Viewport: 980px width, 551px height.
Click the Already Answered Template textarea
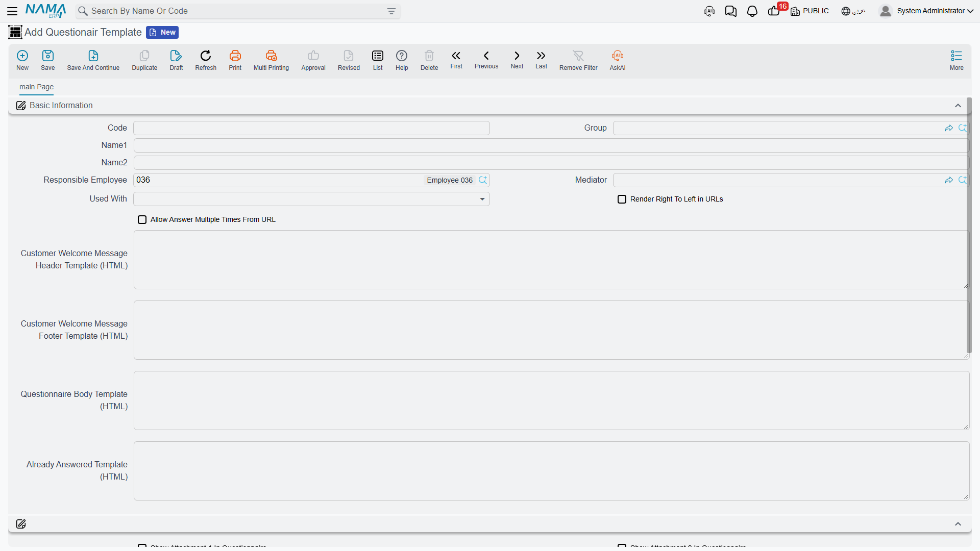(x=551, y=471)
